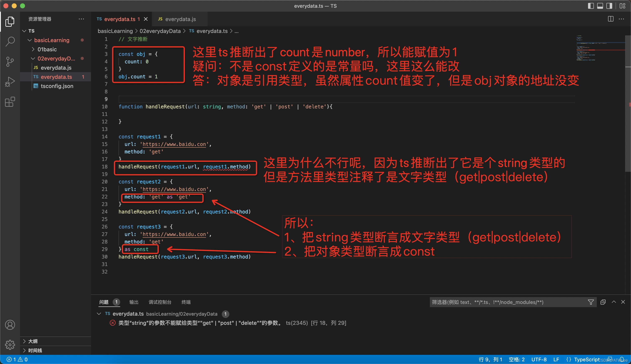
Task: Toggle the secondary side bar layout button
Action: (x=609, y=6)
